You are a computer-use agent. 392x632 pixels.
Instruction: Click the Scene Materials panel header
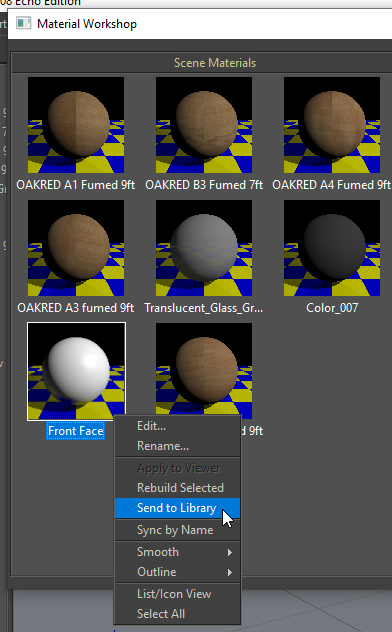[x=215, y=63]
